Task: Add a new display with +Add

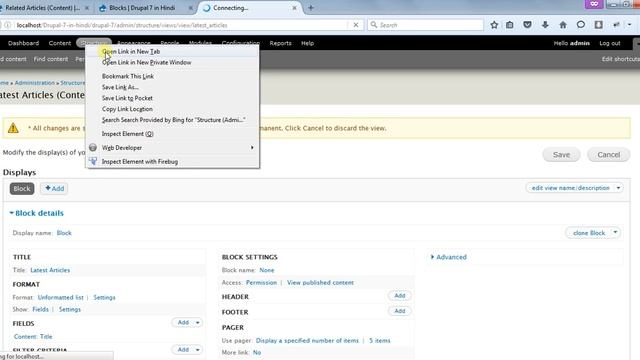Action: (54, 189)
